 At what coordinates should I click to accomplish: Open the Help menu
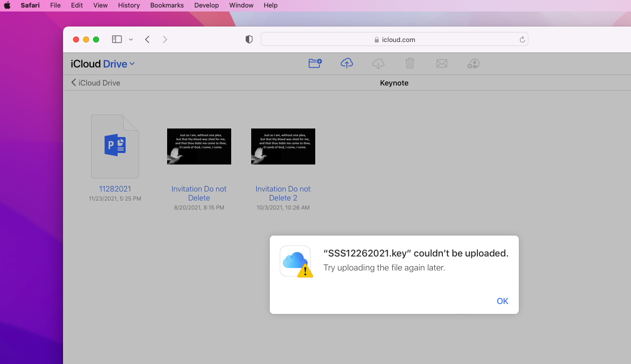271,5
